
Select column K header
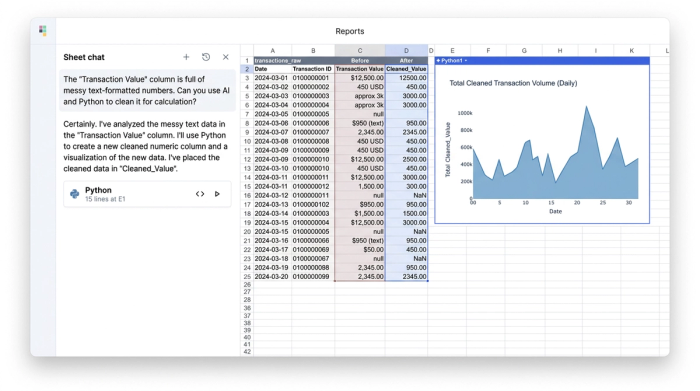pos(631,50)
